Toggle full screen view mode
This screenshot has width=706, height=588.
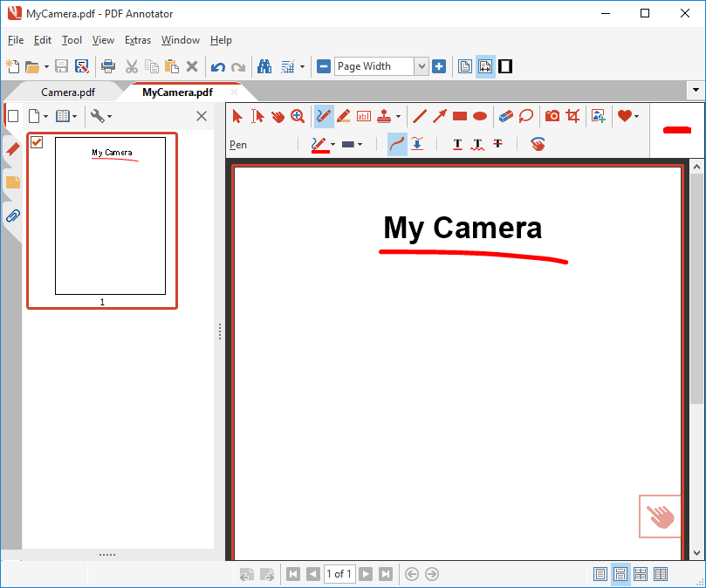[x=505, y=66]
